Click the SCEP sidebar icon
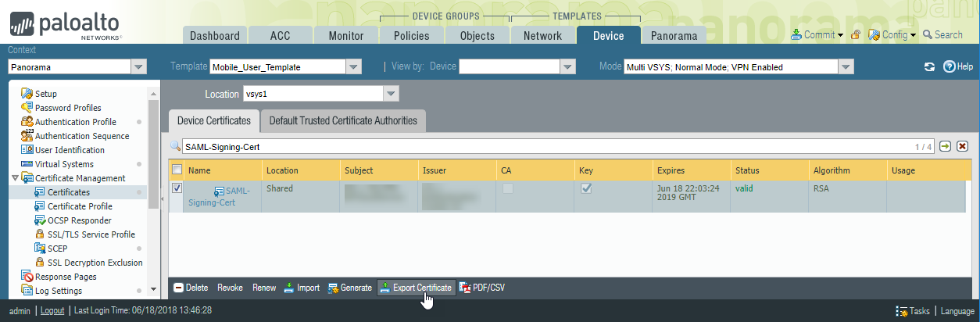Screen dimensions: 980x322 (40, 249)
